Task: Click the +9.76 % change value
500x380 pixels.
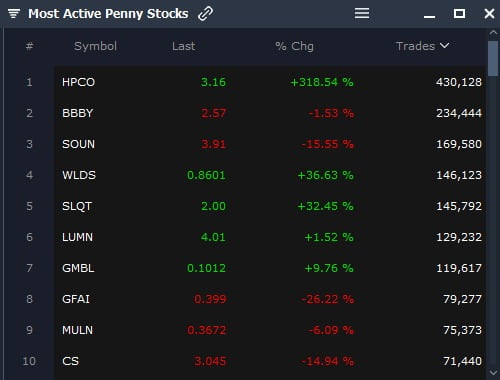Action: pos(329,268)
